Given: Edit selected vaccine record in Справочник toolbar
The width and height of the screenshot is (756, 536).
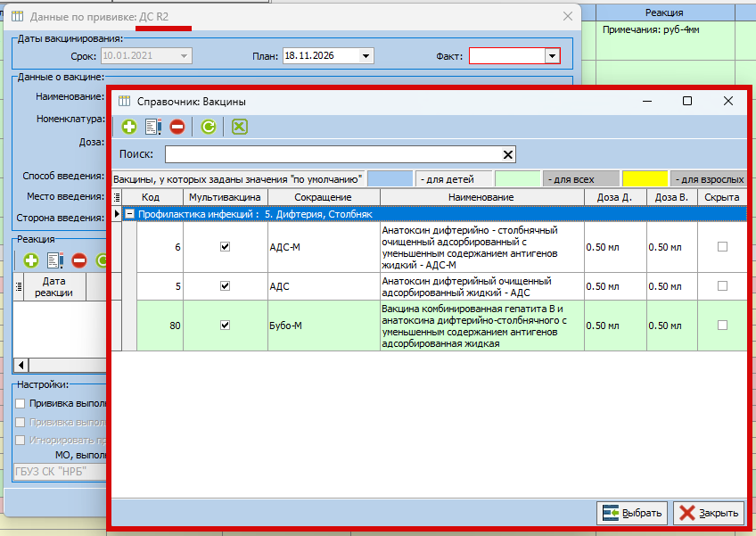Looking at the screenshot, I should click(153, 127).
